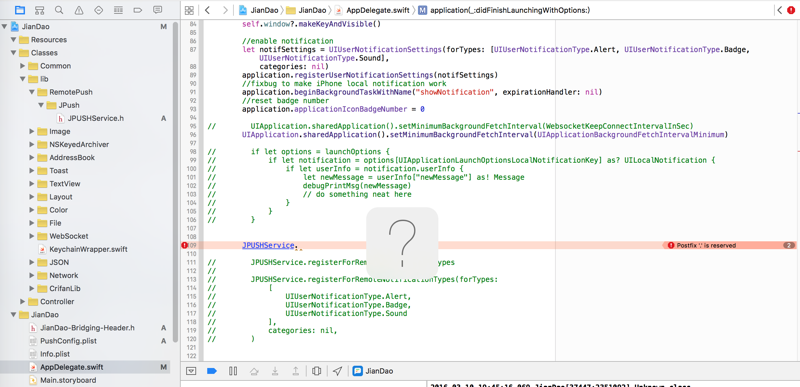
Task: Open the Breakpoint navigator
Action: [137, 10]
